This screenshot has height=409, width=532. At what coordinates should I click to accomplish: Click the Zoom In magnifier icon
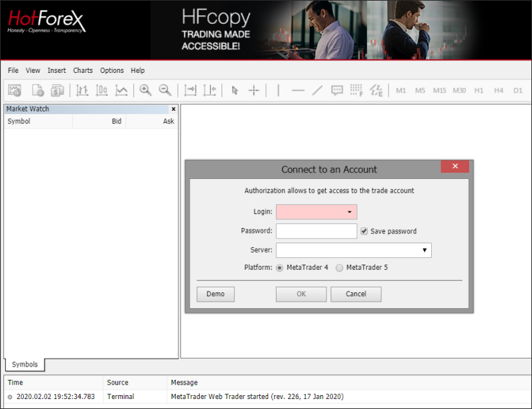[145, 90]
